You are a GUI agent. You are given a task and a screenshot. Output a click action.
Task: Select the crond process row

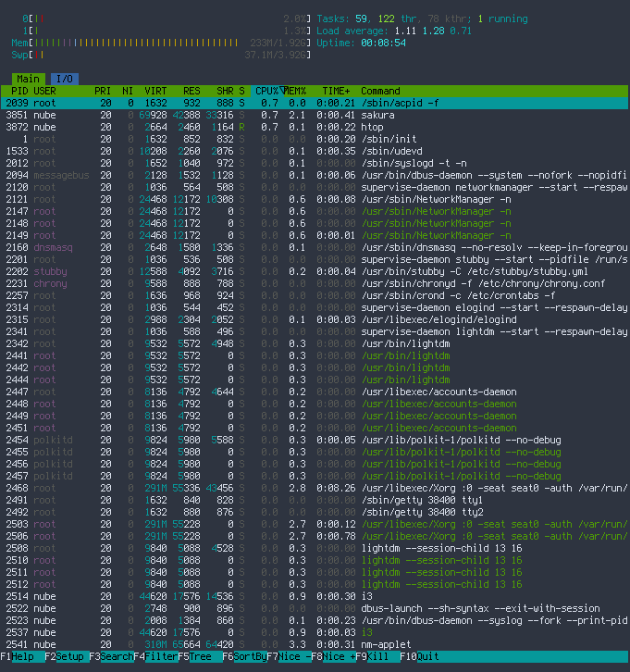click(315, 295)
